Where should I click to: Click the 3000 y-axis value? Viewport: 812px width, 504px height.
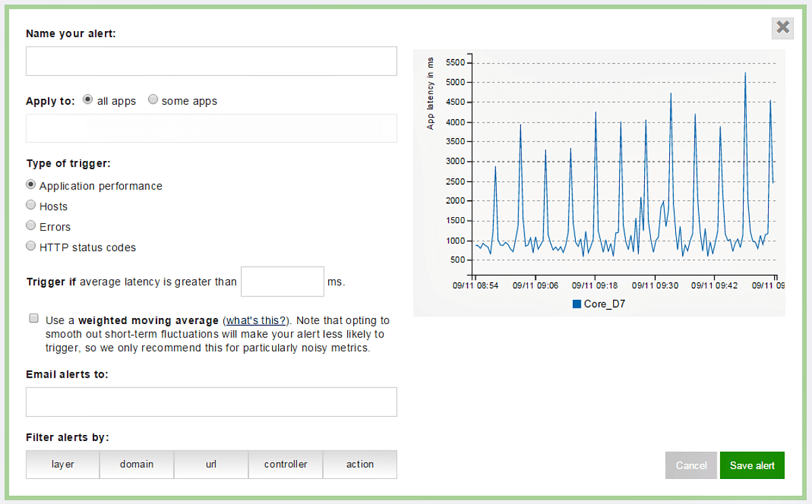point(457,161)
